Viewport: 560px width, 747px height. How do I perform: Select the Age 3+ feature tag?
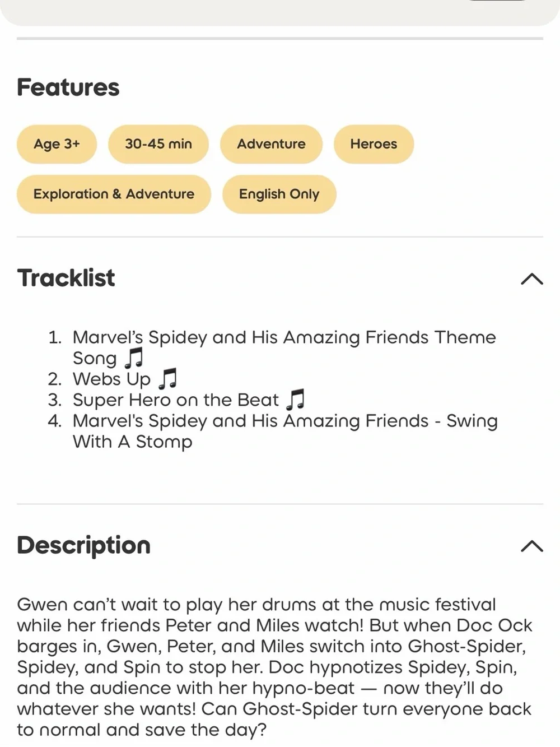tap(57, 144)
